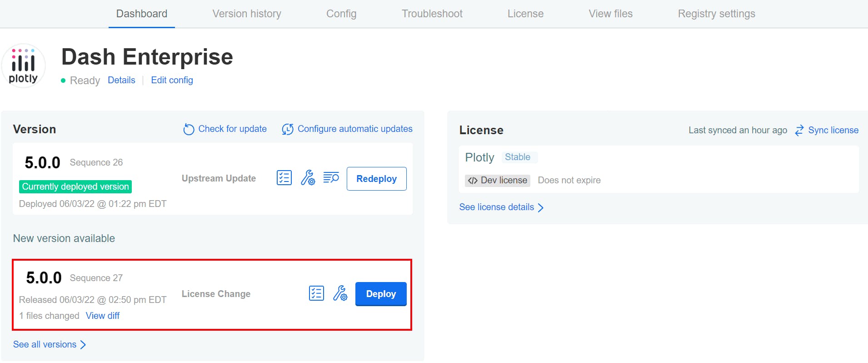Image resolution: width=868 pixels, height=363 pixels.
Task: Open the License tab
Action: click(525, 14)
